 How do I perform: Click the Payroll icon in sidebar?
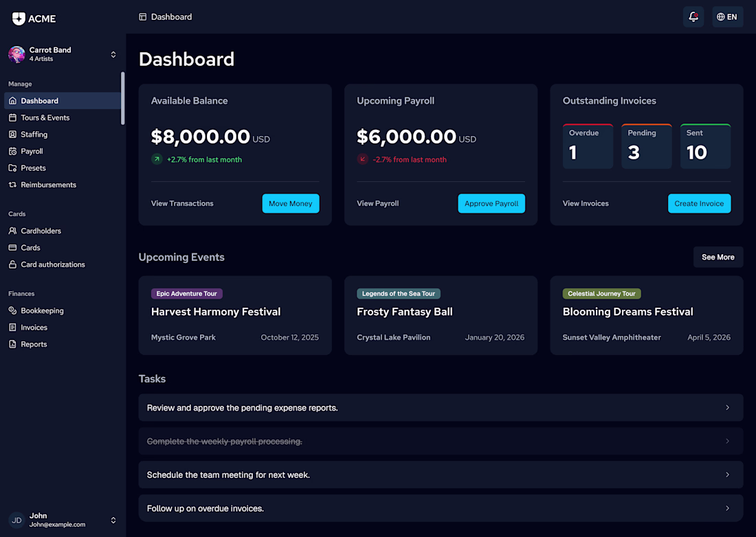coord(12,151)
